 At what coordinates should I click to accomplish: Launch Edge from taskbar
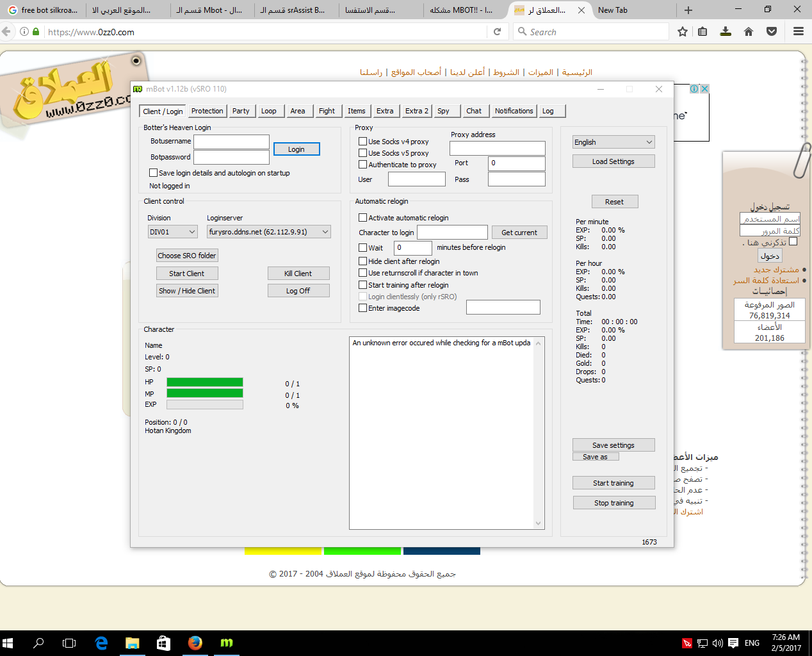pyautogui.click(x=101, y=643)
